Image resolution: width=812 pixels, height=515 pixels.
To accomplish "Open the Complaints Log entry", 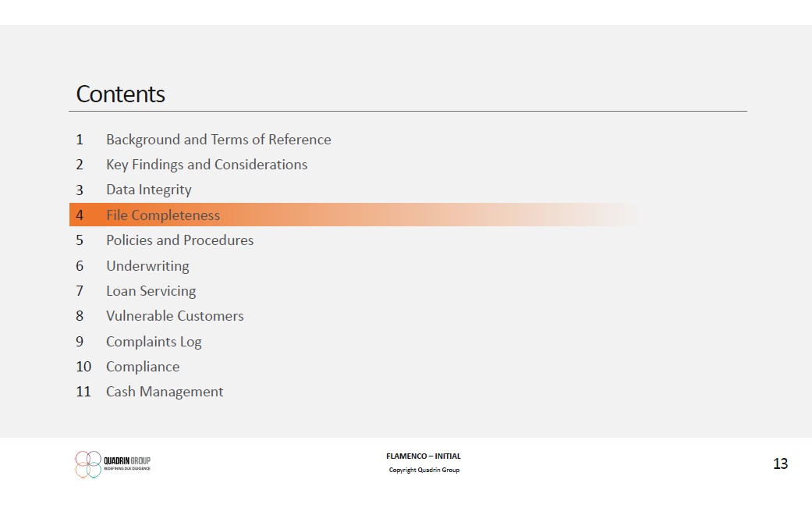I will pyautogui.click(x=154, y=342).
